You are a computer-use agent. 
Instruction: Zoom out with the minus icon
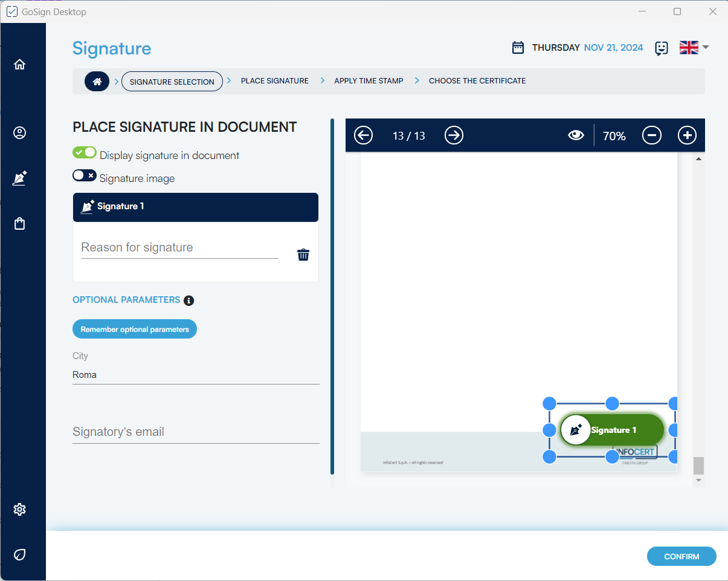coord(651,135)
